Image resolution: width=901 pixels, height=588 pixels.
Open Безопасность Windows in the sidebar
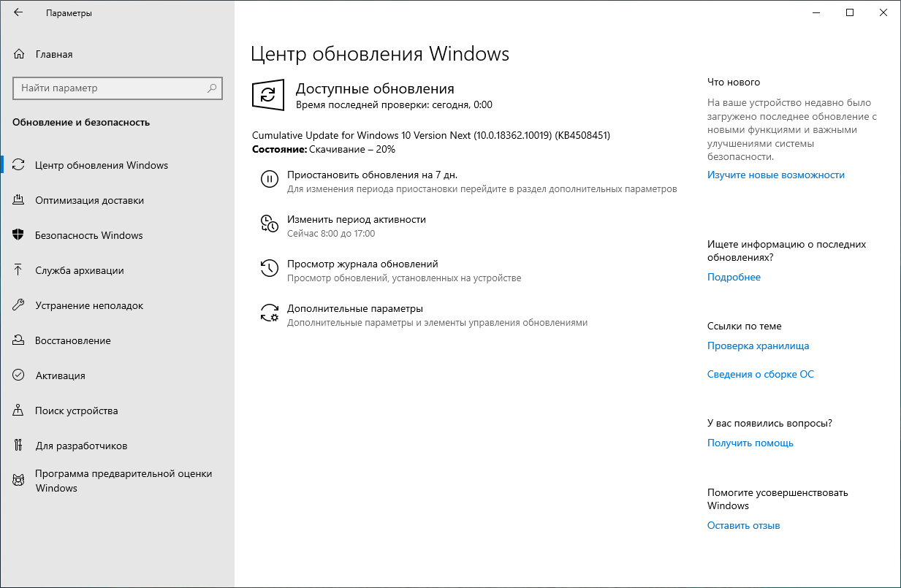88,234
